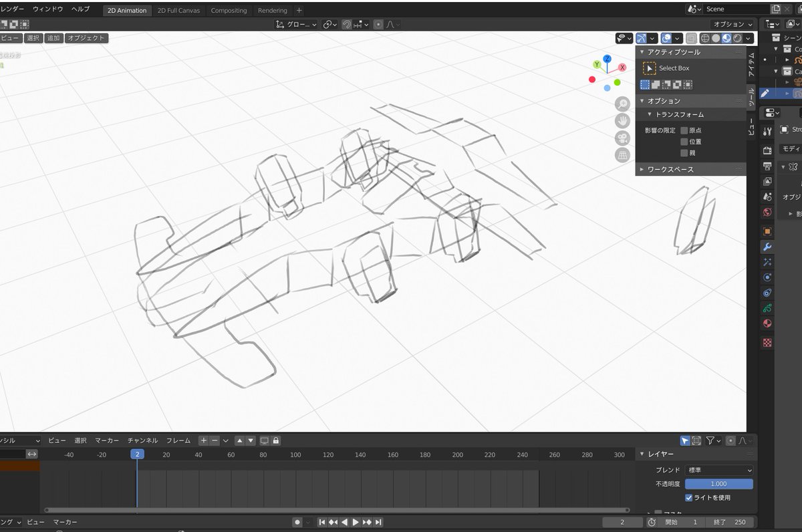Image resolution: width=802 pixels, height=532 pixels.
Task: Open the Render properties tab icon
Action: coord(767,150)
